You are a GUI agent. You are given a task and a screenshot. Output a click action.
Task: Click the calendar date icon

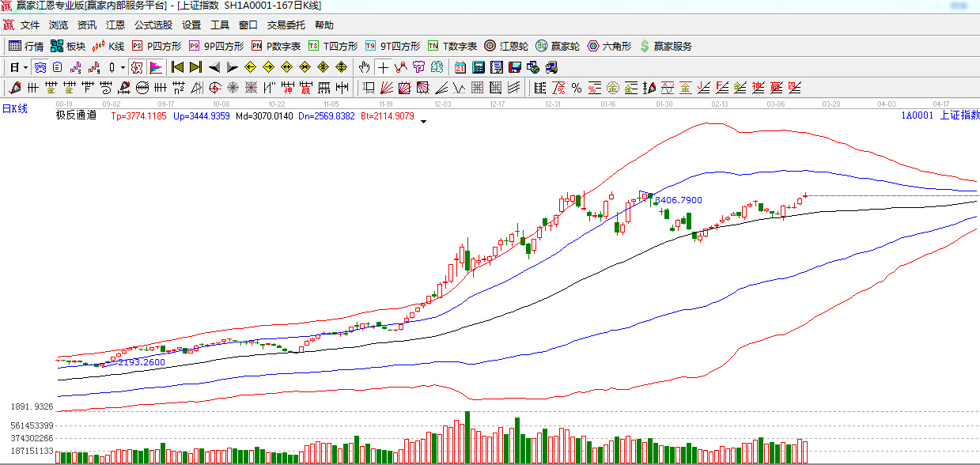460,67
